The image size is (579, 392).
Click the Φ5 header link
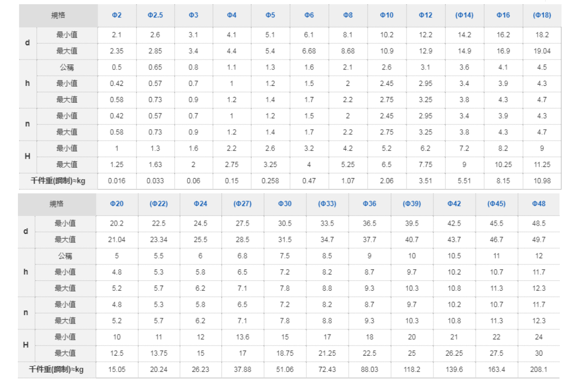coord(271,15)
